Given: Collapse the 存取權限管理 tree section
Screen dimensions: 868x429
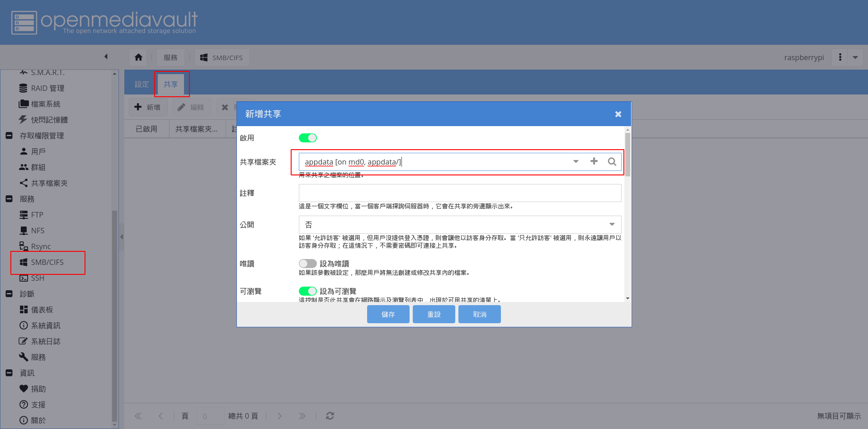Looking at the screenshot, I should pos(9,136).
